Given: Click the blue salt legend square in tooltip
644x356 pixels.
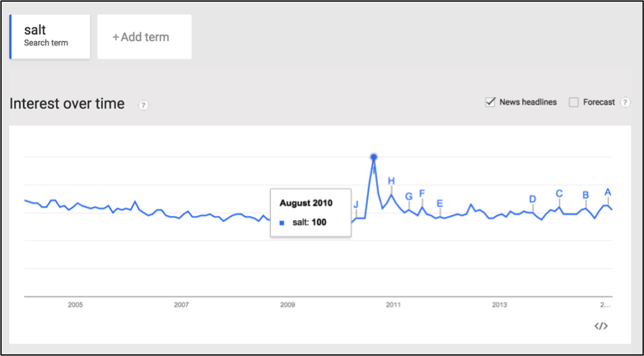Looking at the screenshot, I should click(x=282, y=222).
